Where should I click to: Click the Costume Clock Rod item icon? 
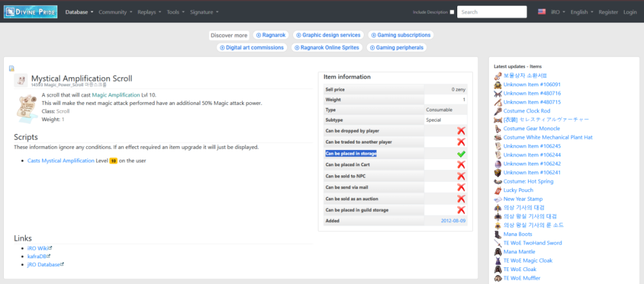pyautogui.click(x=498, y=111)
